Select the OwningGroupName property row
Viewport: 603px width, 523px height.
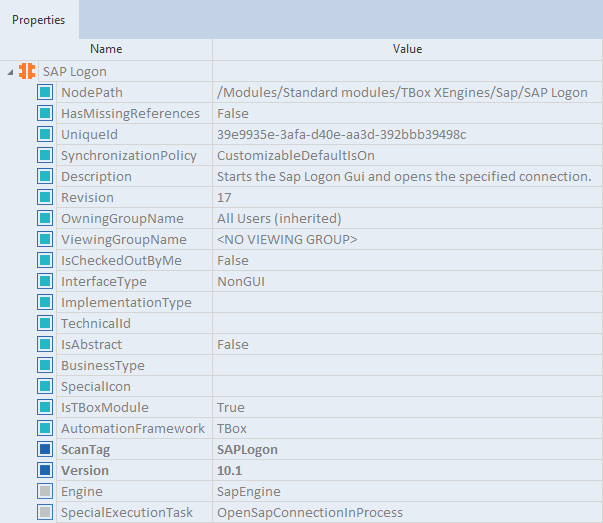coord(122,218)
